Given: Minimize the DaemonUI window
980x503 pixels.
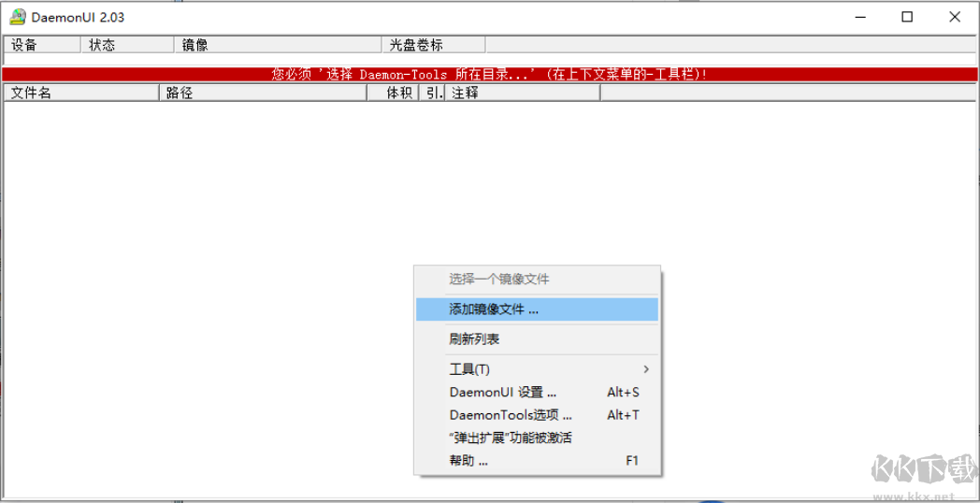Looking at the screenshot, I should [858, 18].
